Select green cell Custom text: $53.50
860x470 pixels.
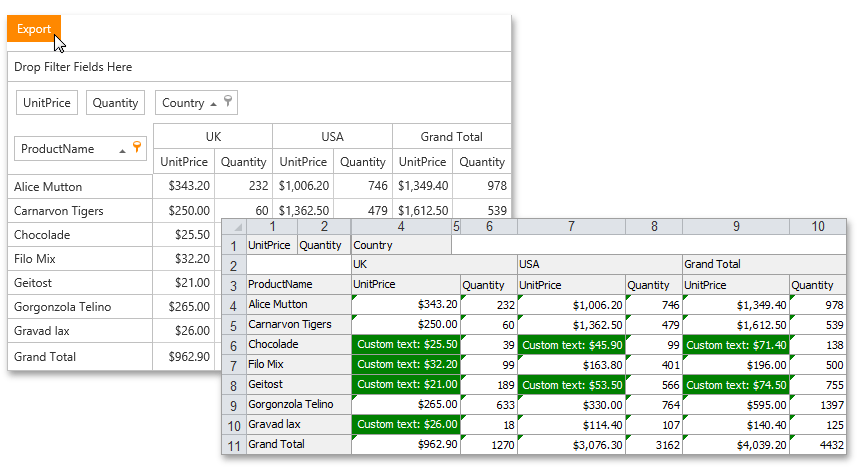tap(571, 385)
